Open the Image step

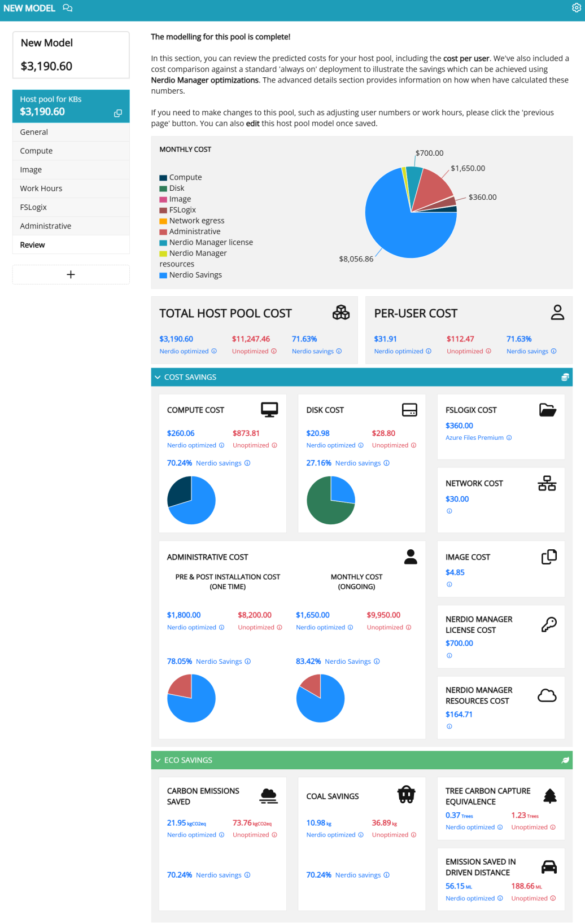(x=71, y=169)
